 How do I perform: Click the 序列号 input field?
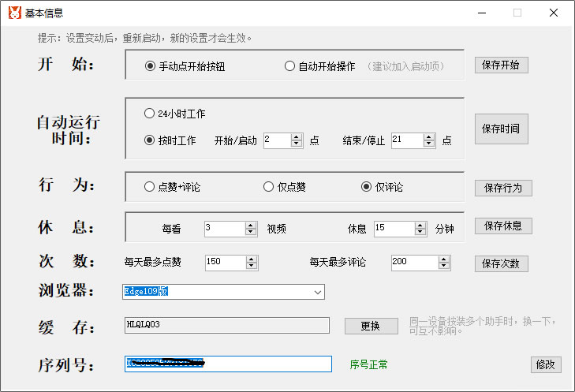pos(228,364)
